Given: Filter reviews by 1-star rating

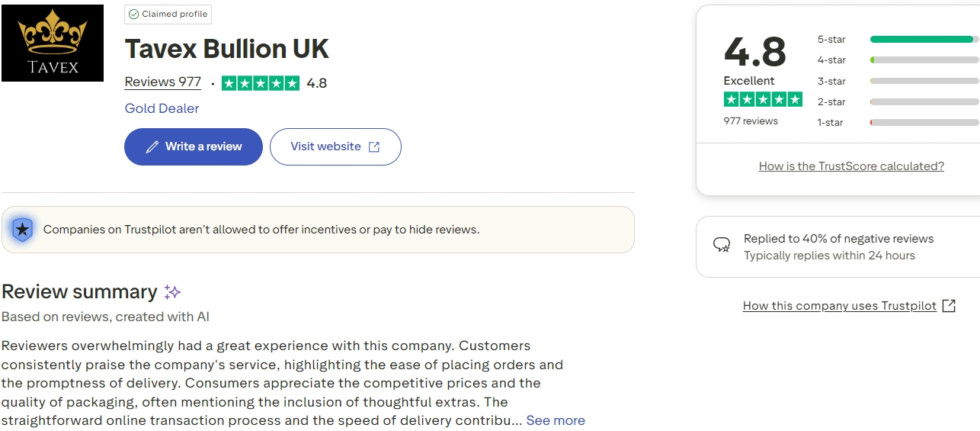Looking at the screenshot, I should 831,122.
